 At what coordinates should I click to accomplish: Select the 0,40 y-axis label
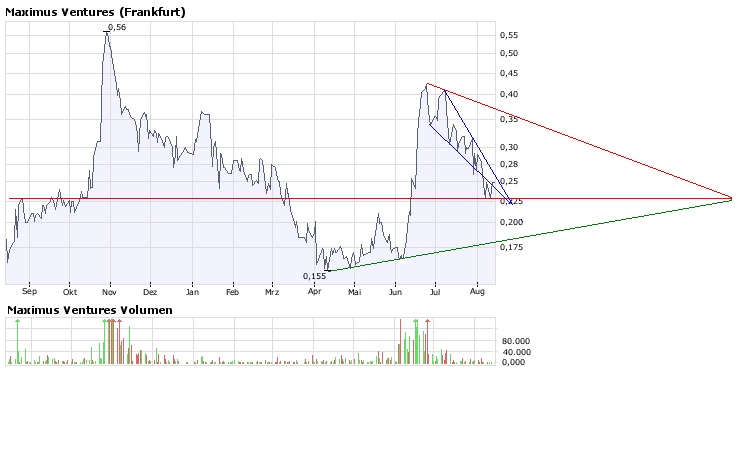509,94
